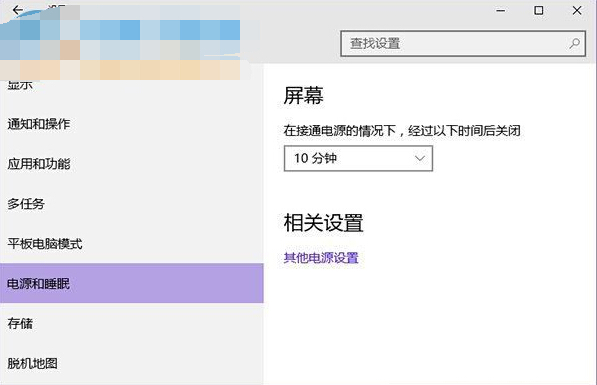Select 通知和操作 in the sidebar
The image size is (597, 385).
pyautogui.click(x=132, y=124)
